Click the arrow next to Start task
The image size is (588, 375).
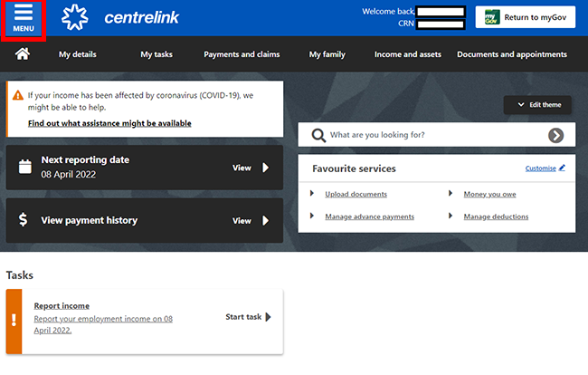click(268, 317)
